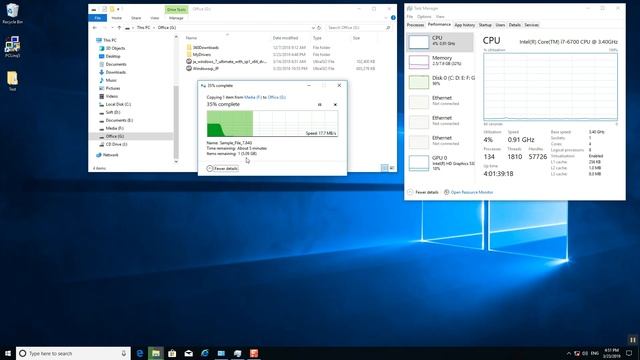The image size is (640, 360).
Task: Select the Test folder on the desktop
Action: 12,80
